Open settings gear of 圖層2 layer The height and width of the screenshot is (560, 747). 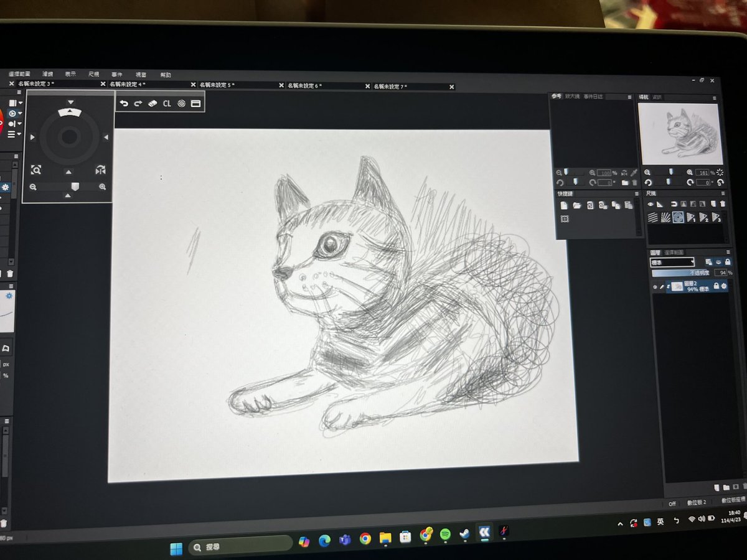point(724,286)
